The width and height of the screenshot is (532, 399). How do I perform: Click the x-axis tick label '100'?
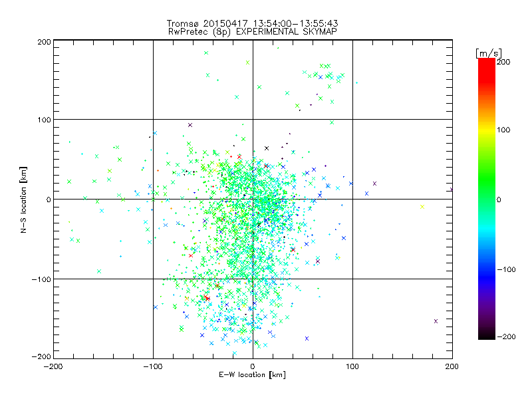[352, 367]
